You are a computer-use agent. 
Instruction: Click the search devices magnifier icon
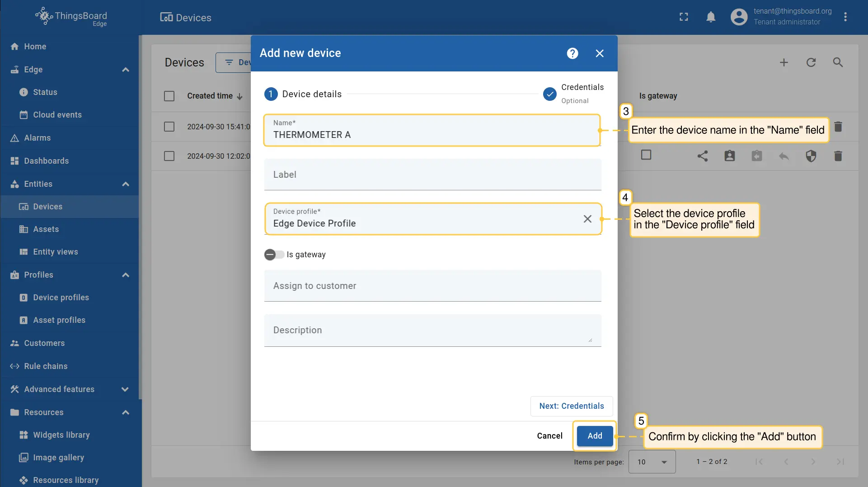(838, 62)
